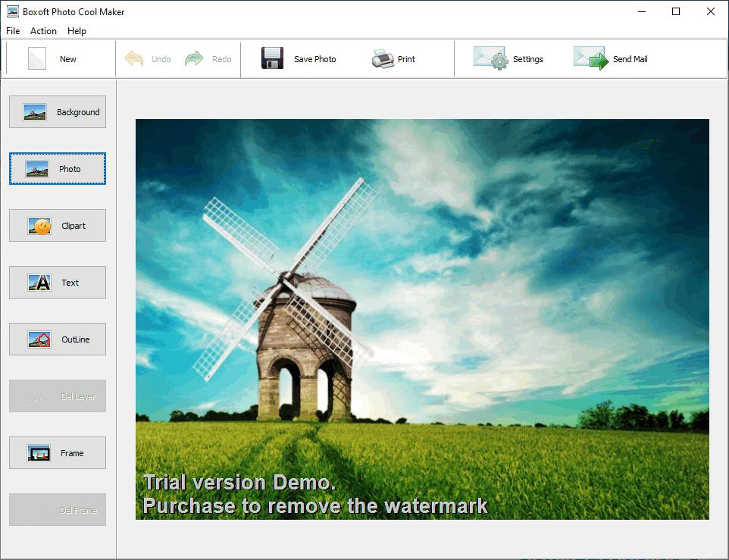Click the Frame button label
The width and height of the screenshot is (729, 560).
(x=72, y=453)
